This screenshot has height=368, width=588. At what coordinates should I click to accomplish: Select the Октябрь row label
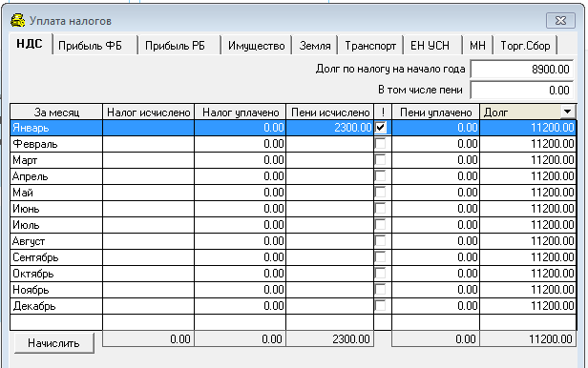33,274
